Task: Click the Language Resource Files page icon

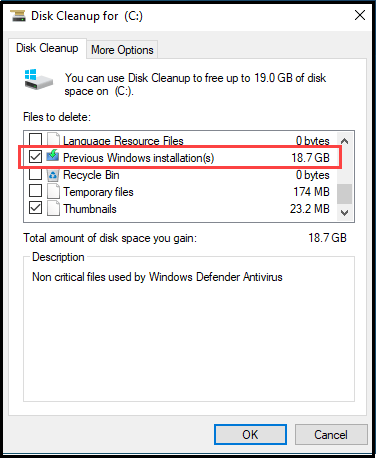Action: [x=53, y=139]
